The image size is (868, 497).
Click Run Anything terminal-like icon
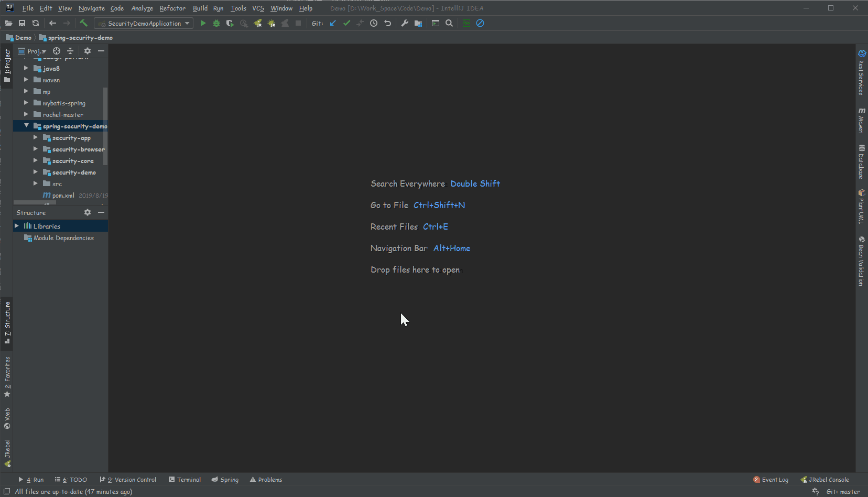(x=436, y=23)
